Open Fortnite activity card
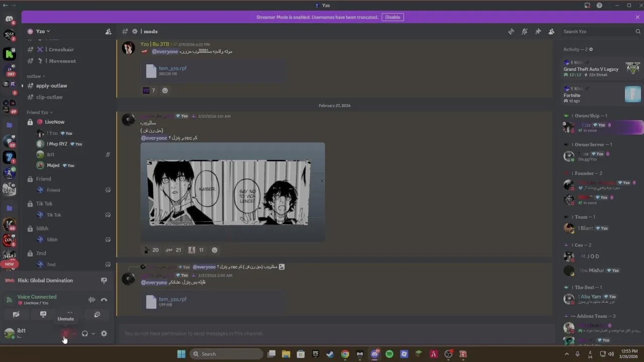 (602, 94)
